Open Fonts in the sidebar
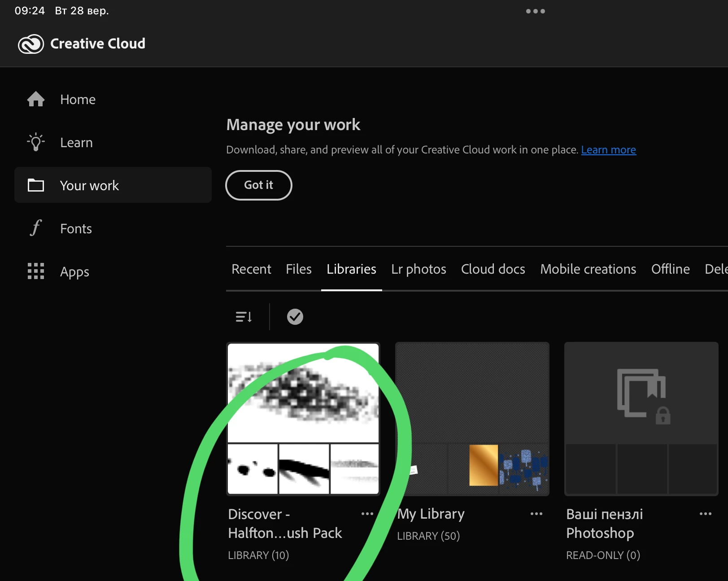 [x=113, y=228]
